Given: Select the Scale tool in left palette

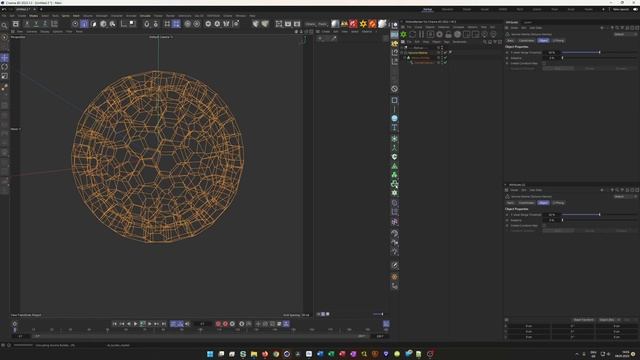Looking at the screenshot, I should (4, 76).
